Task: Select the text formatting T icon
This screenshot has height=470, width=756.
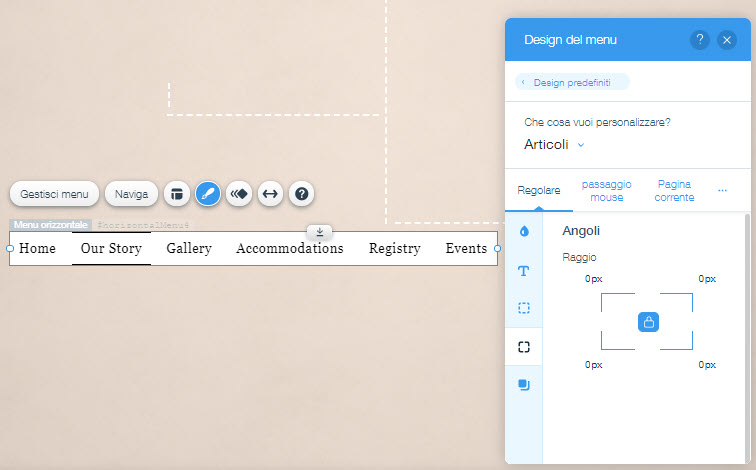Action: click(524, 270)
